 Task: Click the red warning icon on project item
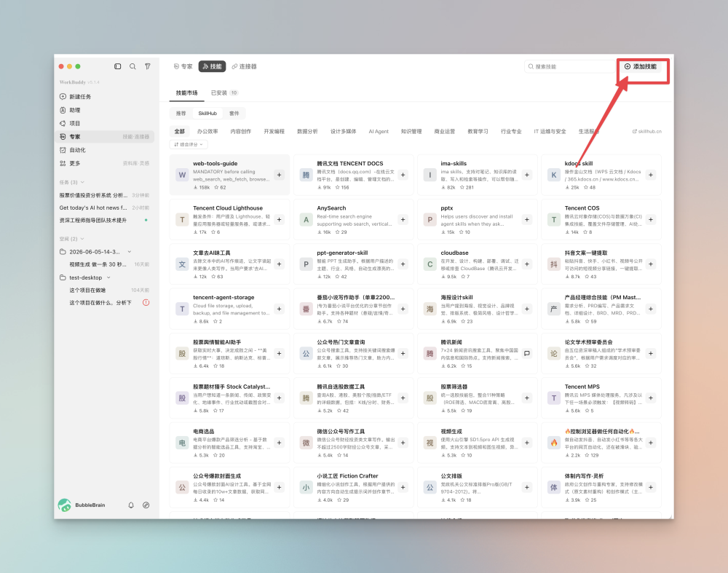146,303
